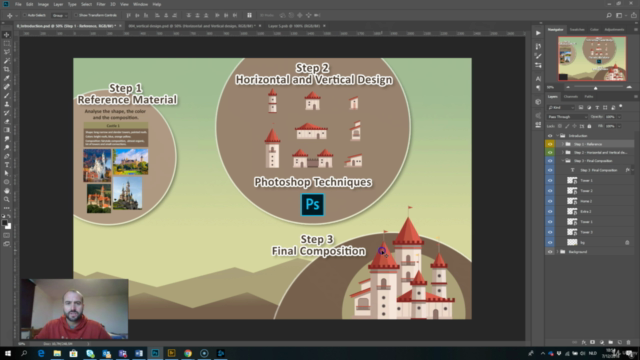
Task: Select the Brush tool
Action: coord(7,96)
